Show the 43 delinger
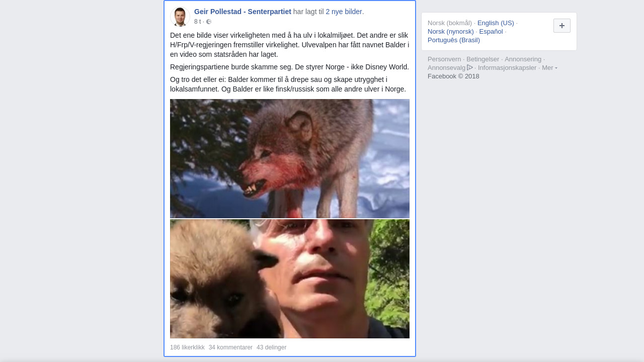 pyautogui.click(x=271, y=347)
